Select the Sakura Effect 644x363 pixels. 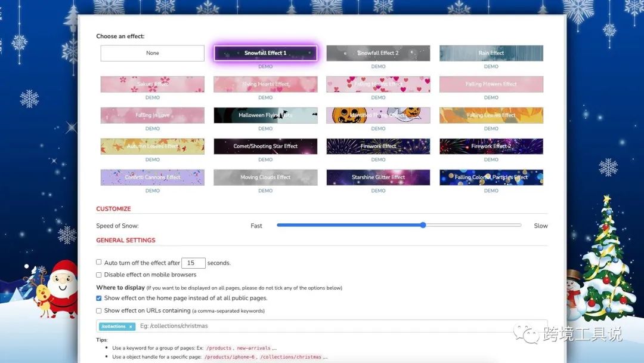coord(152,84)
